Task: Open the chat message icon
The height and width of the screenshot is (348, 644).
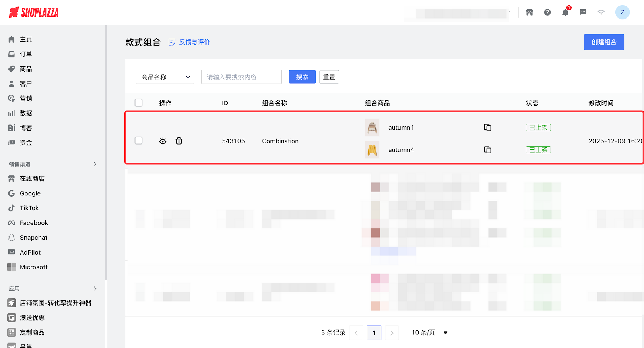Action: pos(583,12)
